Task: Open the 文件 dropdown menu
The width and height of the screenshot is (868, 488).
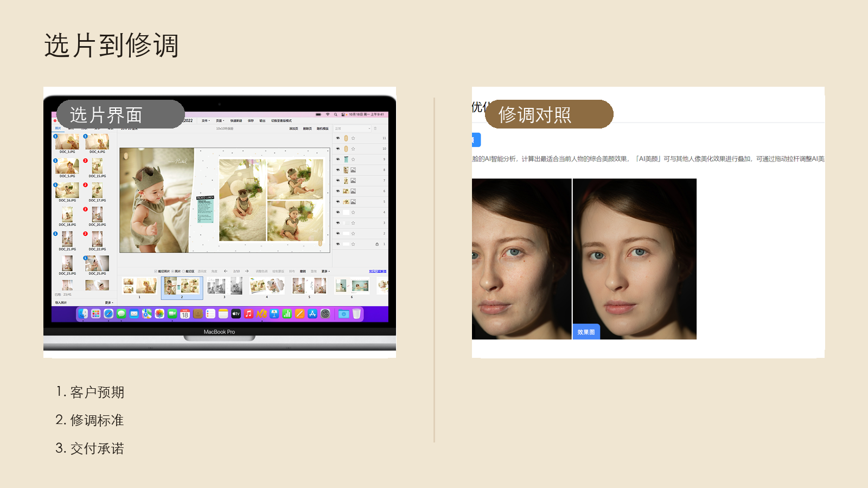Action: (x=206, y=121)
